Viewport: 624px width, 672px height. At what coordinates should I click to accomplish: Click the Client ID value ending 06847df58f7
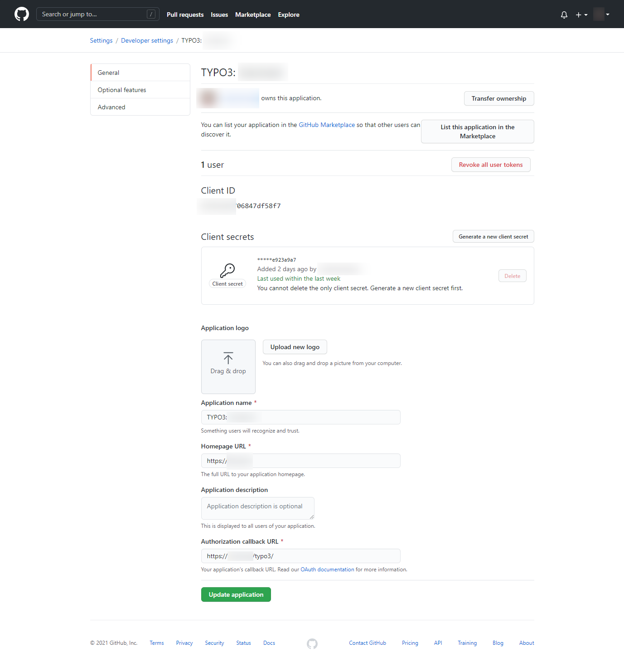point(241,206)
